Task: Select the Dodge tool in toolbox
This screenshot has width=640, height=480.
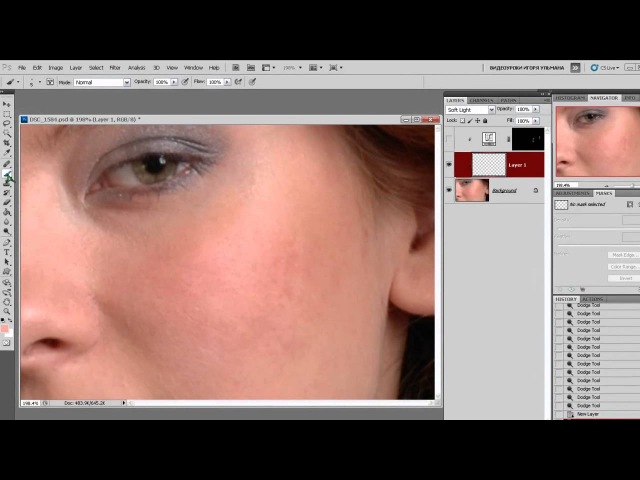Action: (x=7, y=232)
